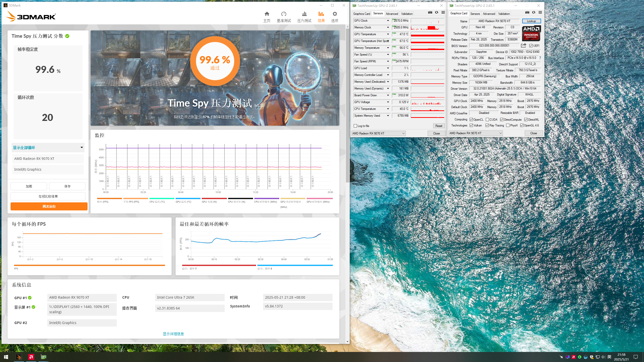Click the AMD tray icon
Screen dimensions: 644x362
click(574, 357)
